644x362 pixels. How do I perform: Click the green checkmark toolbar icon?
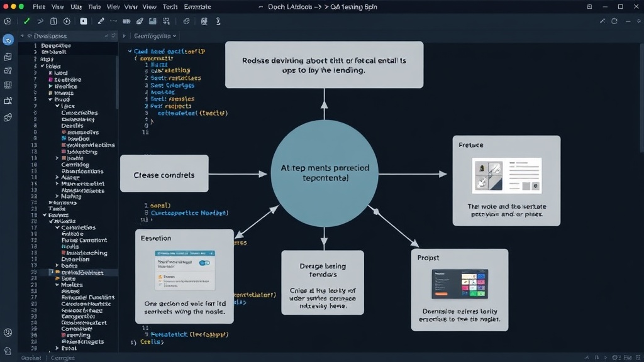click(26, 21)
